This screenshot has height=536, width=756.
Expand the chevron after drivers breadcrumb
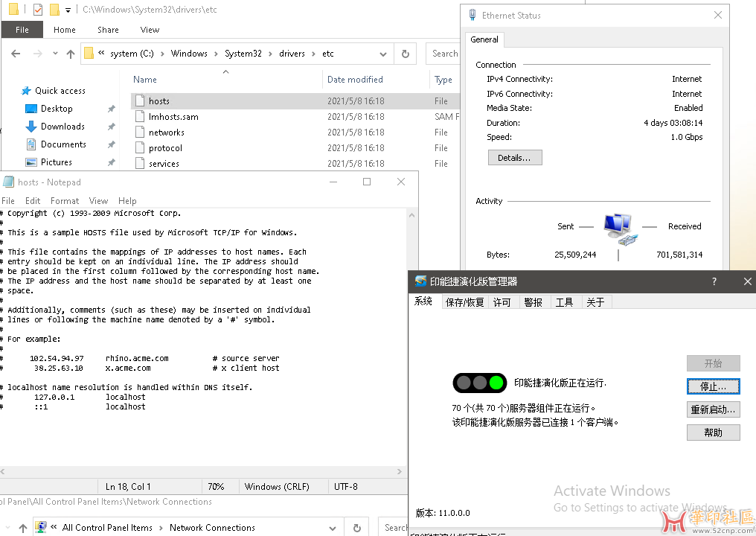[x=313, y=54]
